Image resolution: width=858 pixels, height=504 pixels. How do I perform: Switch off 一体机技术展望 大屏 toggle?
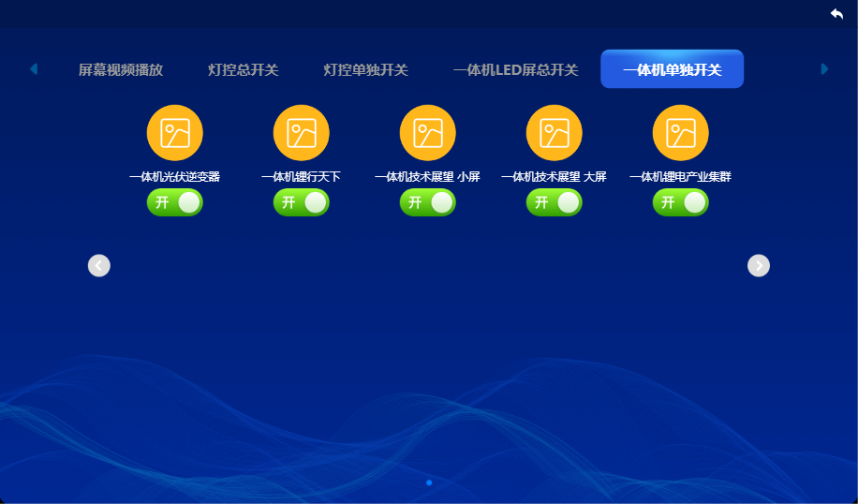554,202
